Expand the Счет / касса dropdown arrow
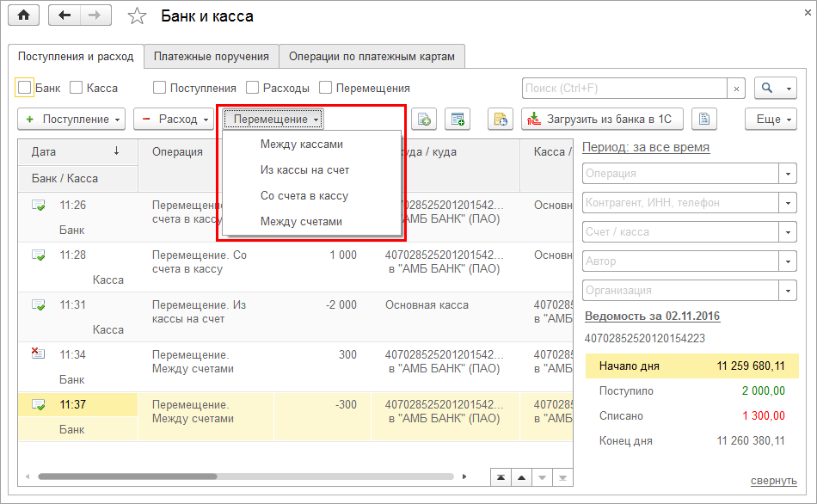The width and height of the screenshot is (817, 504). (788, 232)
